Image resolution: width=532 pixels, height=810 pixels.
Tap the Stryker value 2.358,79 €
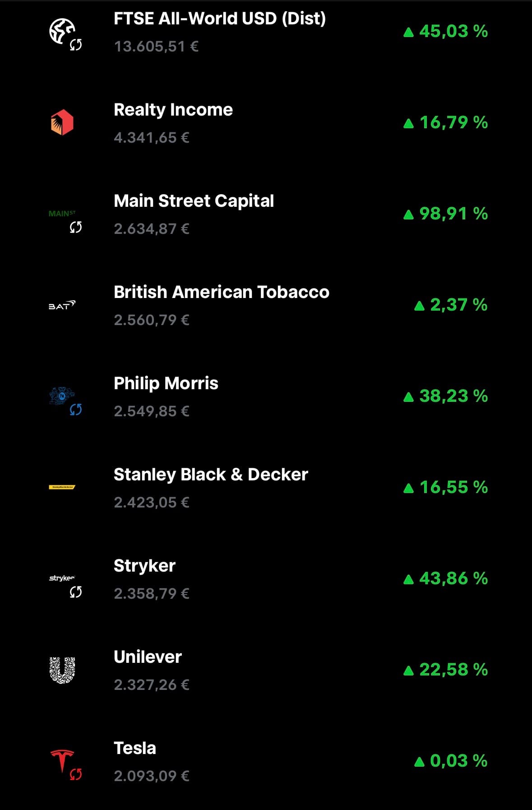pos(152,593)
